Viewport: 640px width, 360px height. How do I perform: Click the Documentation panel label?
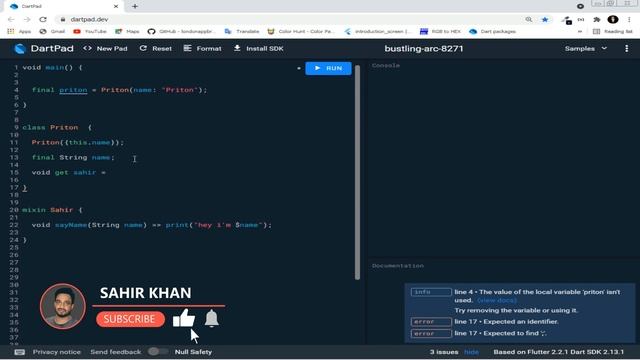[x=398, y=266]
